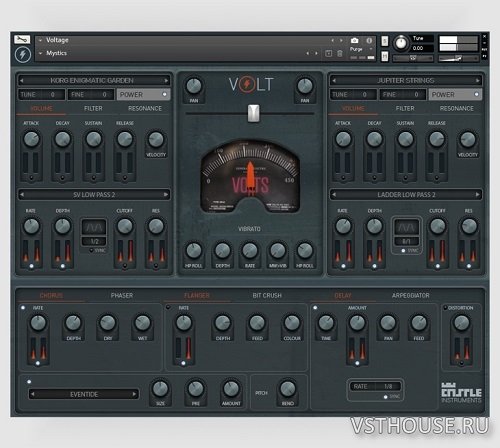
Task: Click the Tune knob in header
Action: [x=401, y=43]
